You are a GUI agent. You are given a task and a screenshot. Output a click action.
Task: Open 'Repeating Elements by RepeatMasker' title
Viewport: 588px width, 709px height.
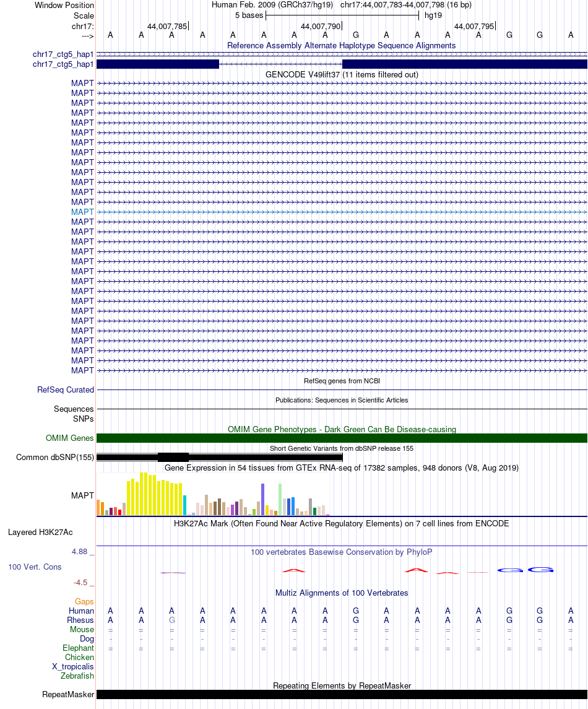[x=342, y=686]
